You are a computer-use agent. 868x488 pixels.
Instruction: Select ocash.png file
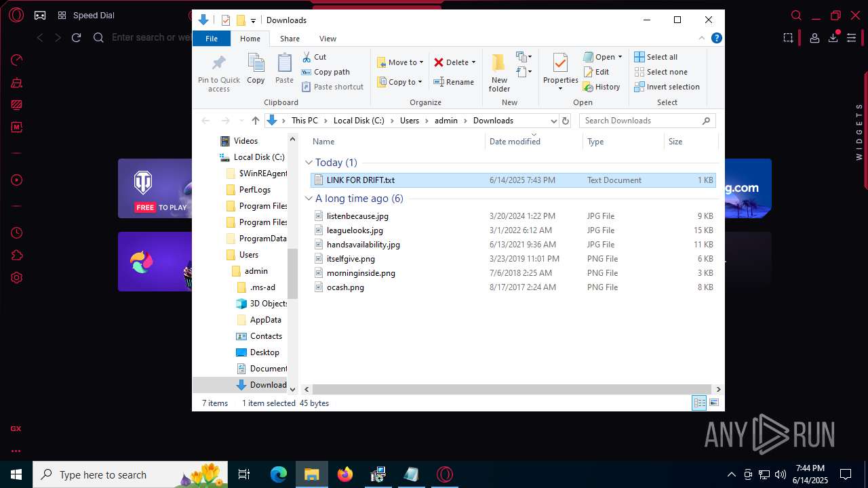[x=513, y=287]
